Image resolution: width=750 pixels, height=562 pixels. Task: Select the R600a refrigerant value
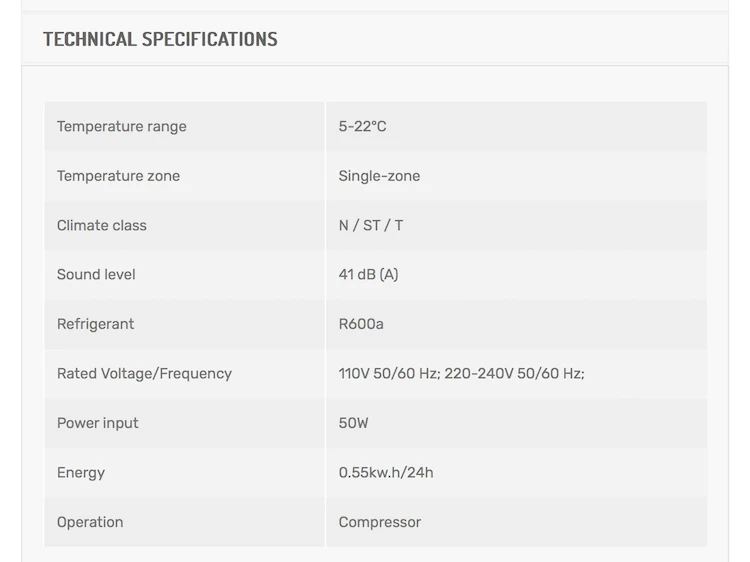(x=361, y=324)
